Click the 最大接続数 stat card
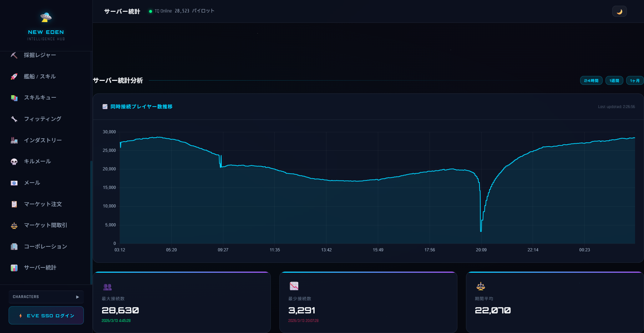Image resolution: width=644 pixels, height=333 pixels. click(182, 302)
